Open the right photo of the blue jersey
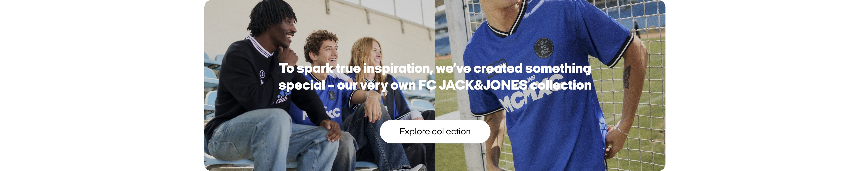 pos(550,85)
